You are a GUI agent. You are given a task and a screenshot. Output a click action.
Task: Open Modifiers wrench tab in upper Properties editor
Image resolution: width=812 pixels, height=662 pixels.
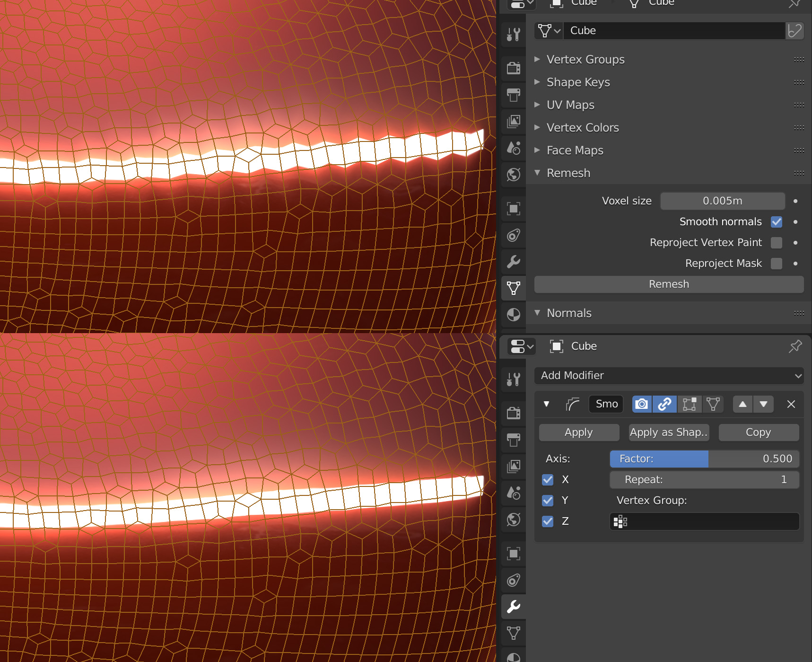tap(514, 262)
